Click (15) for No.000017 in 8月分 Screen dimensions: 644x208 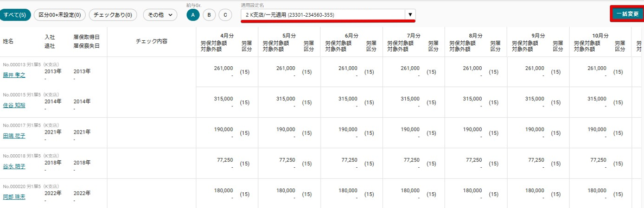coord(493,133)
